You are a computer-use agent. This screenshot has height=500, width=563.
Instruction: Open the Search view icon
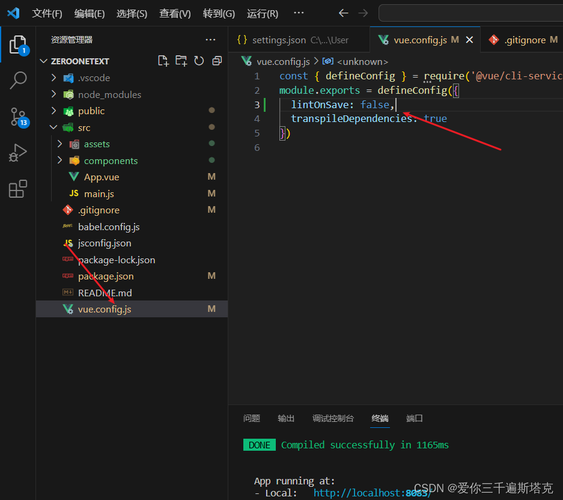coord(18,80)
